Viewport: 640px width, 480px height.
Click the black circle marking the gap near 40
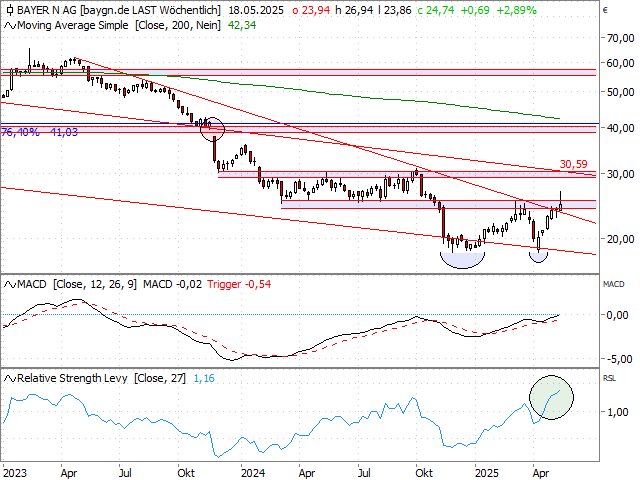[x=212, y=129]
